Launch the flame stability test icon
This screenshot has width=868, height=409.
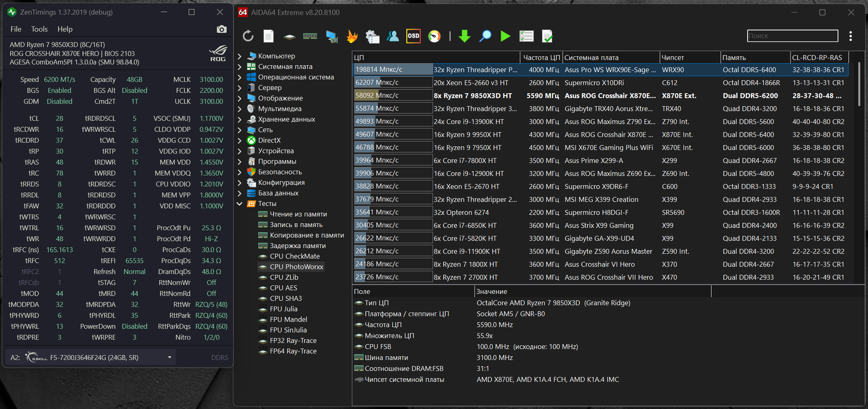point(352,36)
